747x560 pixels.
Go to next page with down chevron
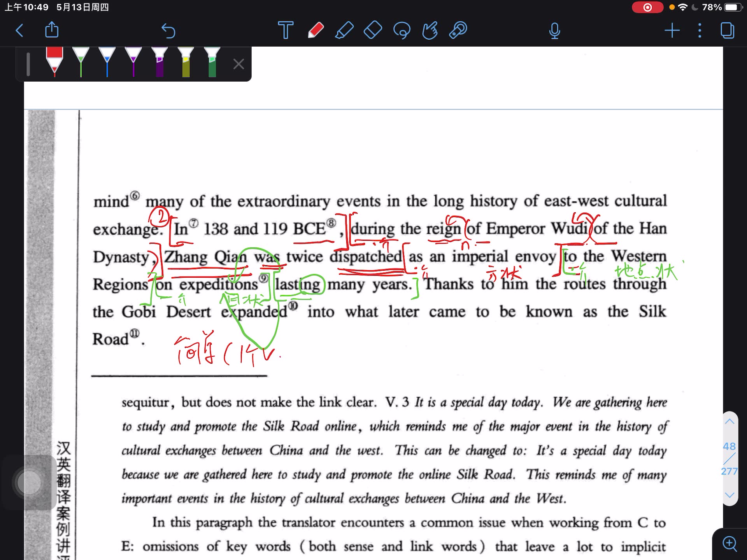click(730, 495)
